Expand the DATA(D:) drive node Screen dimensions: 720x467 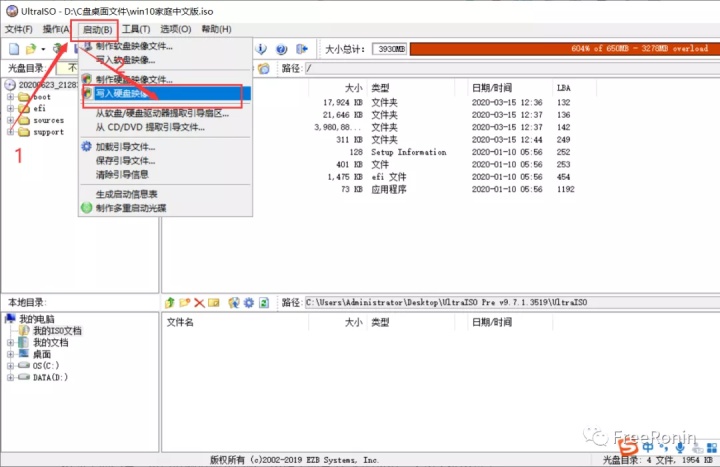click(10, 377)
